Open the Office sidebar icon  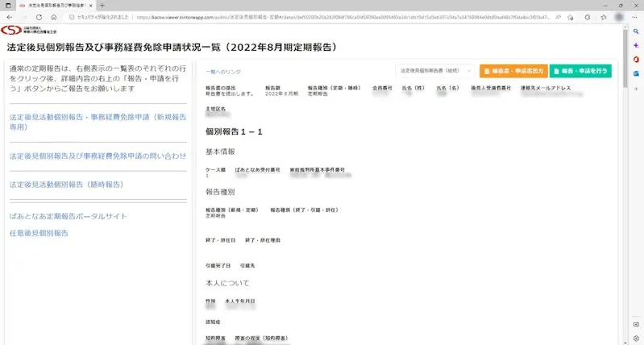click(x=636, y=60)
